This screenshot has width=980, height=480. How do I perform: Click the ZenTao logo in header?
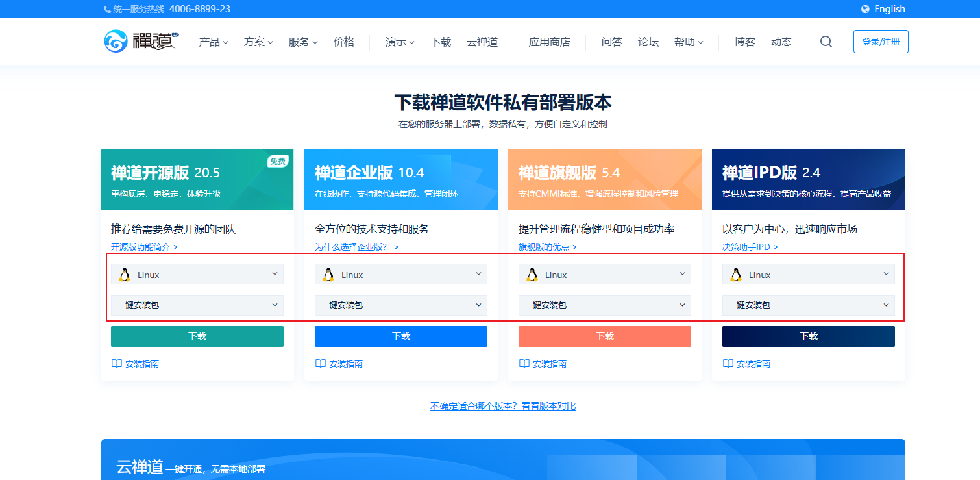coord(141,42)
